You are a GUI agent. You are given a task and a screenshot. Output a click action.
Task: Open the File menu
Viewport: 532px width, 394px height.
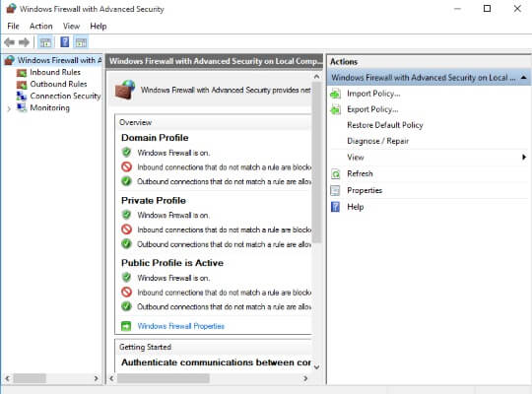coord(13,27)
